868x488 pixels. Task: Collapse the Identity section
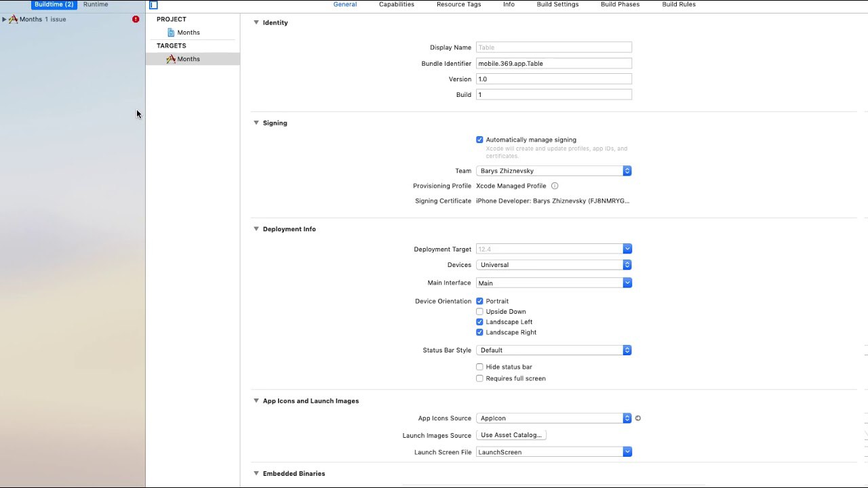click(256, 22)
